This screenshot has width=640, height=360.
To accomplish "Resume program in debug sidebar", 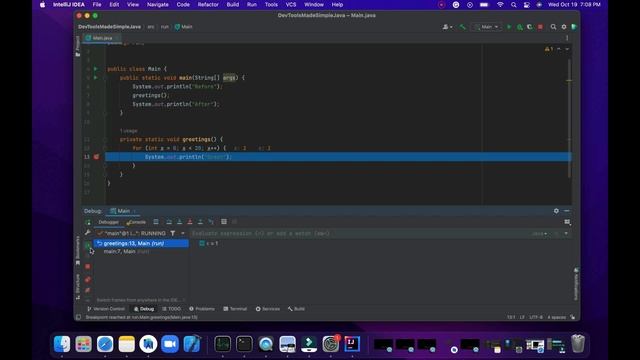I will click(87, 245).
